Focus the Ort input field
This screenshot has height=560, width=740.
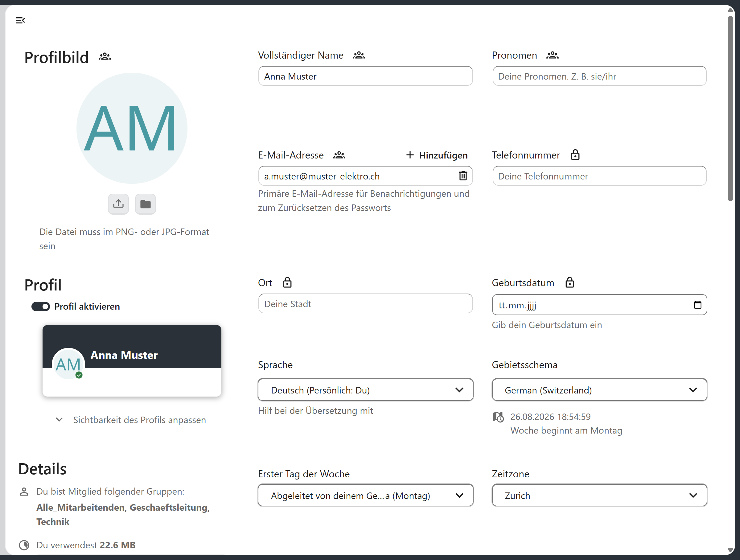pos(365,304)
